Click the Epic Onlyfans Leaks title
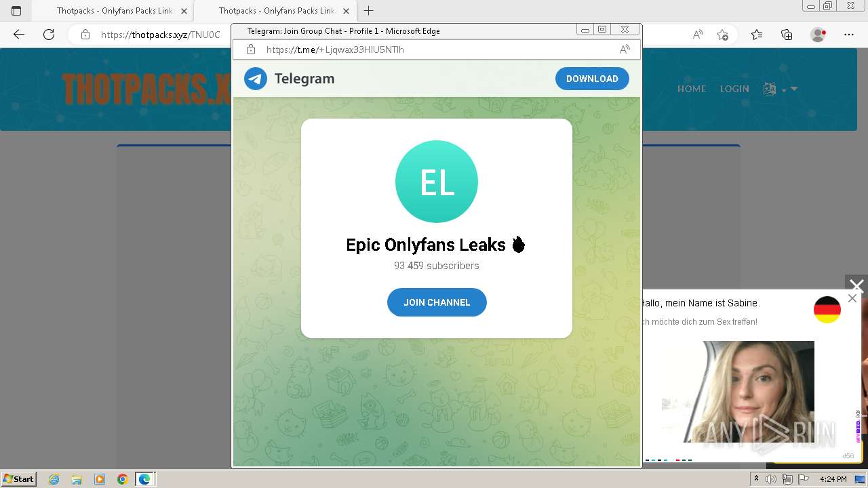 click(436, 245)
